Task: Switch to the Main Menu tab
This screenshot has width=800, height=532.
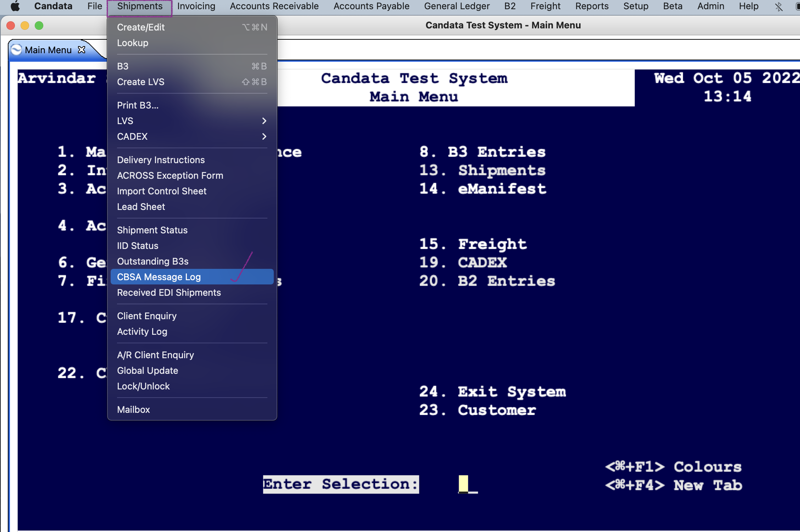Action: tap(48, 50)
